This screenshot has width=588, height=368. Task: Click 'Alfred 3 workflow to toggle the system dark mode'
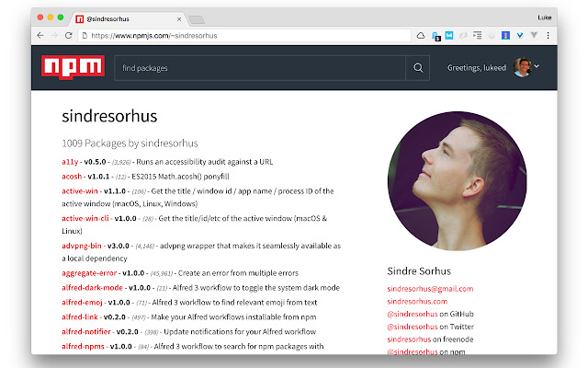click(256, 288)
